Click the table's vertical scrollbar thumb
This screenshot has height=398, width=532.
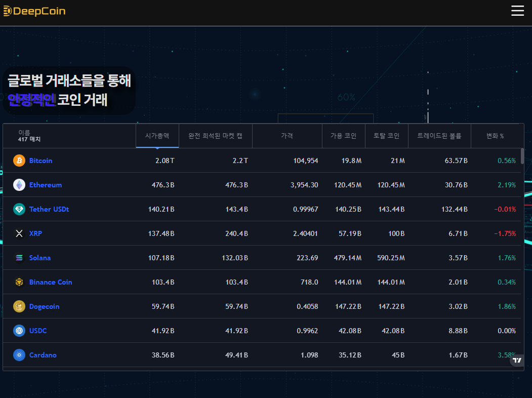pyautogui.click(x=522, y=156)
